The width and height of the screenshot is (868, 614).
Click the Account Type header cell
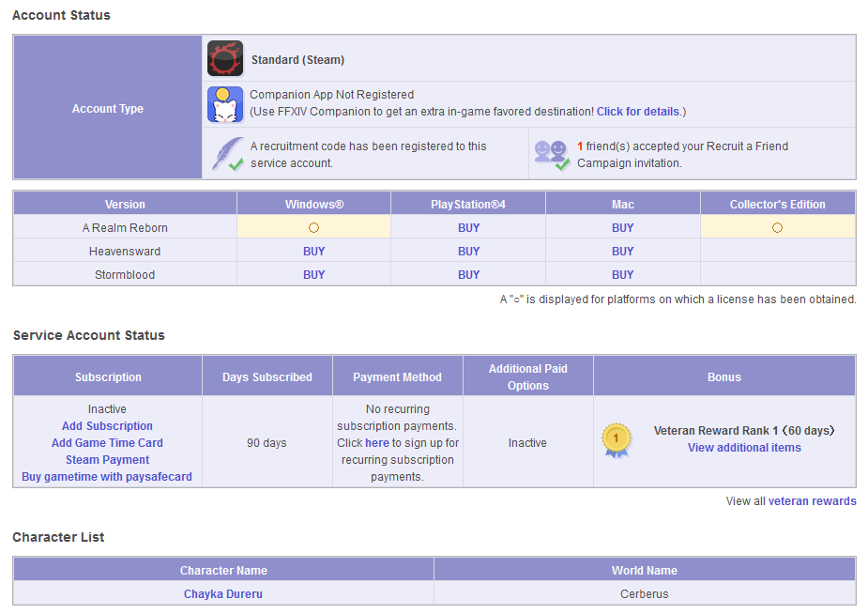(x=108, y=109)
